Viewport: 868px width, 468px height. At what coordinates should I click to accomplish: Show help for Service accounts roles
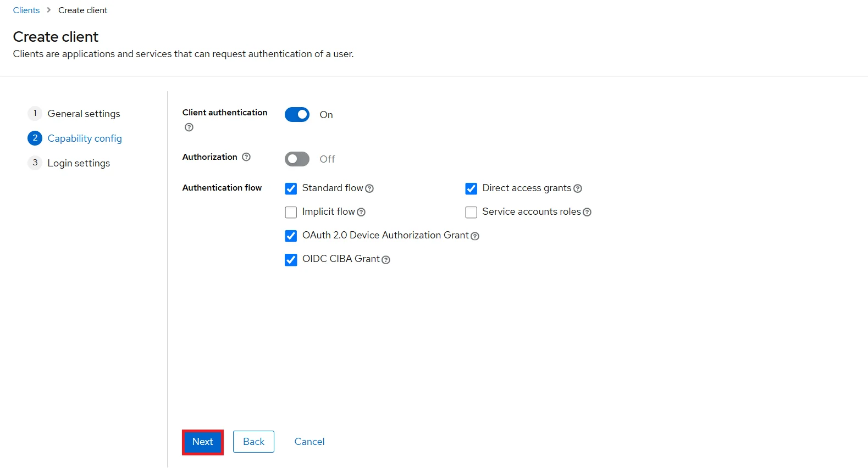coord(587,212)
